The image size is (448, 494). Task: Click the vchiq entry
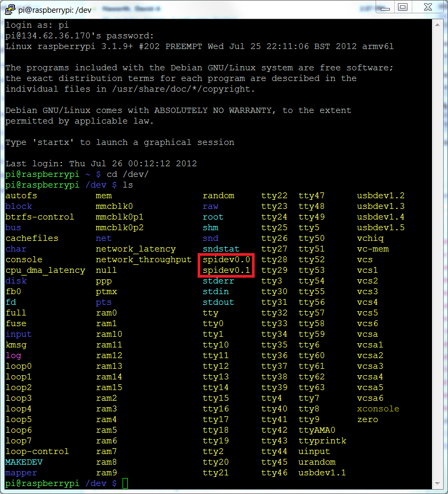pyautogui.click(x=370, y=239)
